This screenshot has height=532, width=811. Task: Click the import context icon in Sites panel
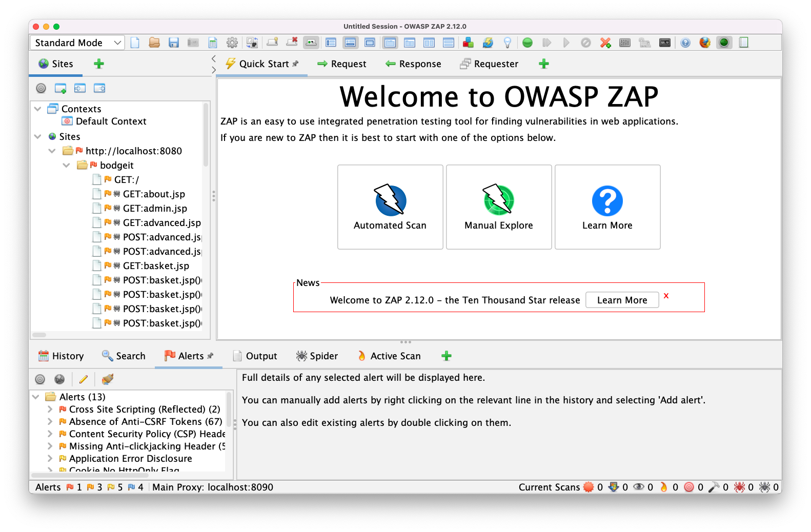click(80, 88)
